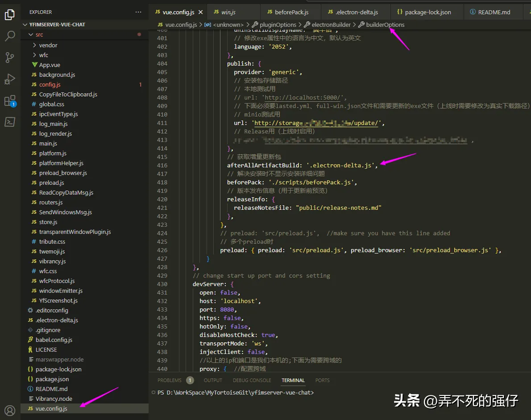
Task: Open global.css file
Action: 85,104
